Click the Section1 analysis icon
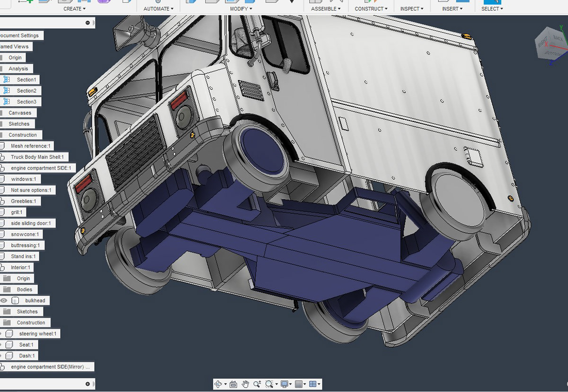568x392 pixels. [x=6, y=79]
